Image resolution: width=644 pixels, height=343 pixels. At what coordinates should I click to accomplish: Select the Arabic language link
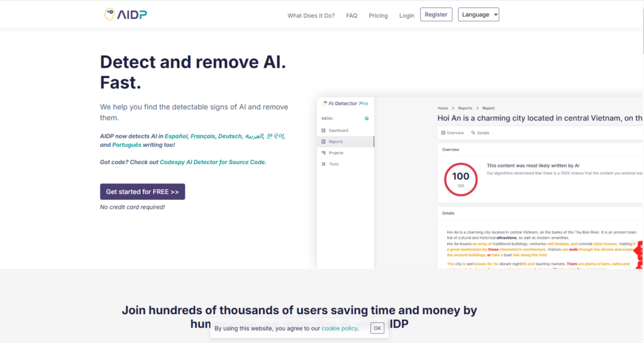click(254, 136)
